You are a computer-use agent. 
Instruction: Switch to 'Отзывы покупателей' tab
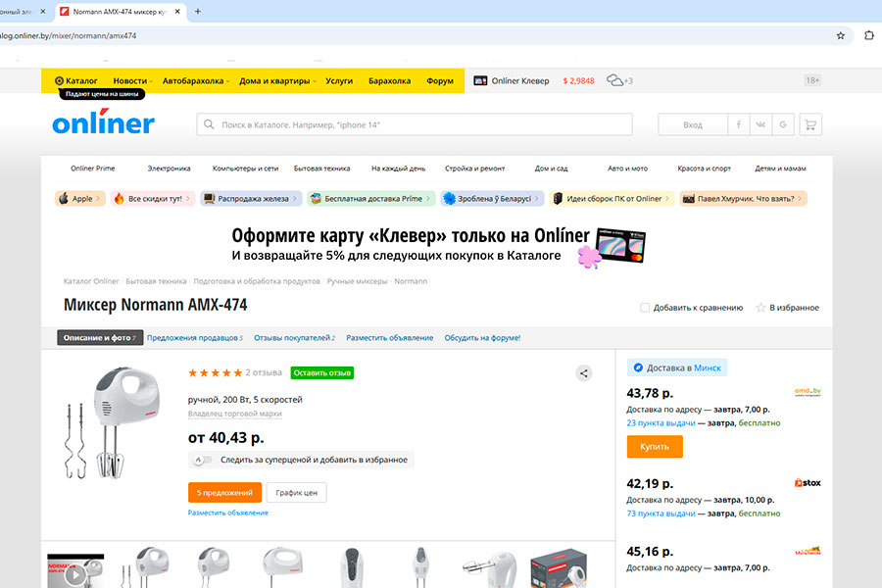pyautogui.click(x=293, y=338)
